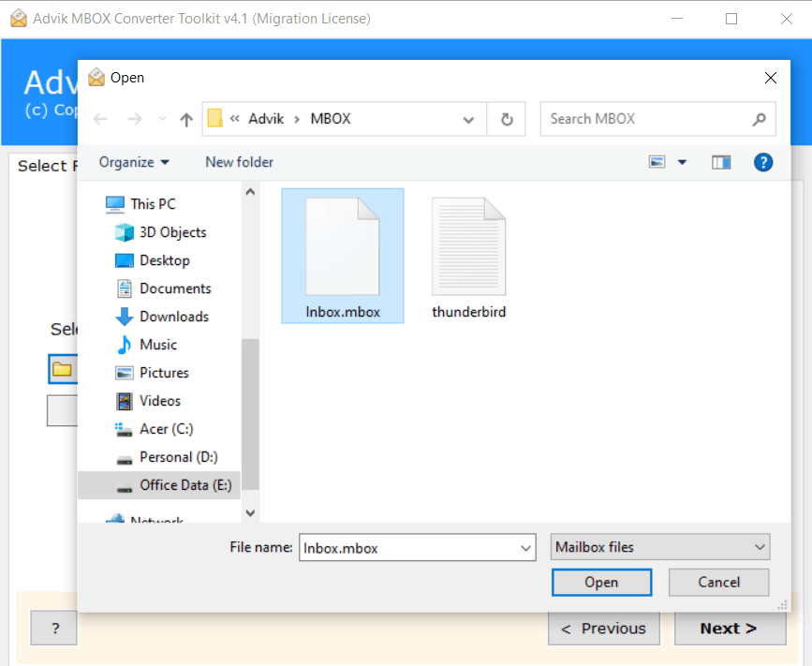Click the Advik app help icon button
This screenshot has height=666, width=812.
click(53, 628)
